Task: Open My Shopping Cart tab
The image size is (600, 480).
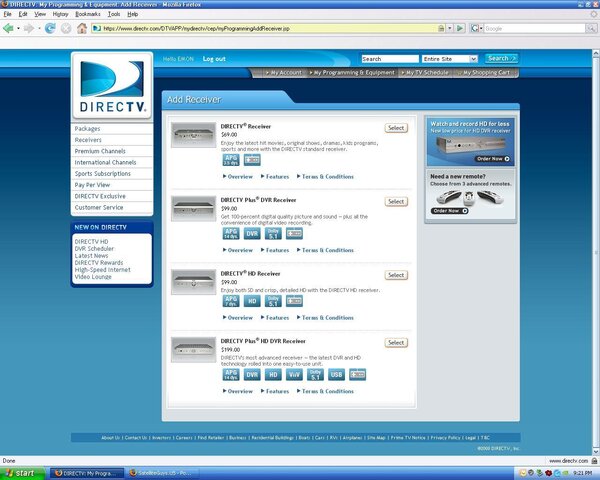Action: click(x=484, y=72)
